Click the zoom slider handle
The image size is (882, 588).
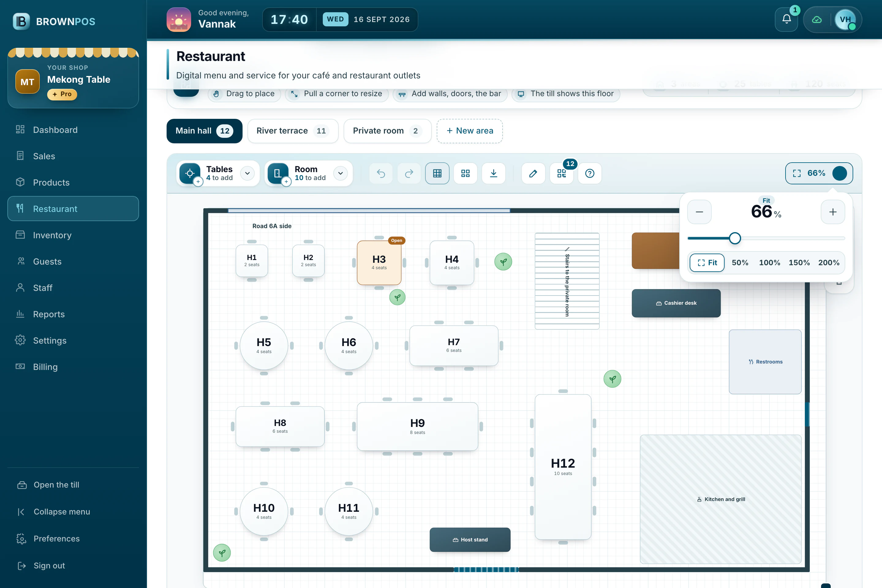tap(735, 238)
